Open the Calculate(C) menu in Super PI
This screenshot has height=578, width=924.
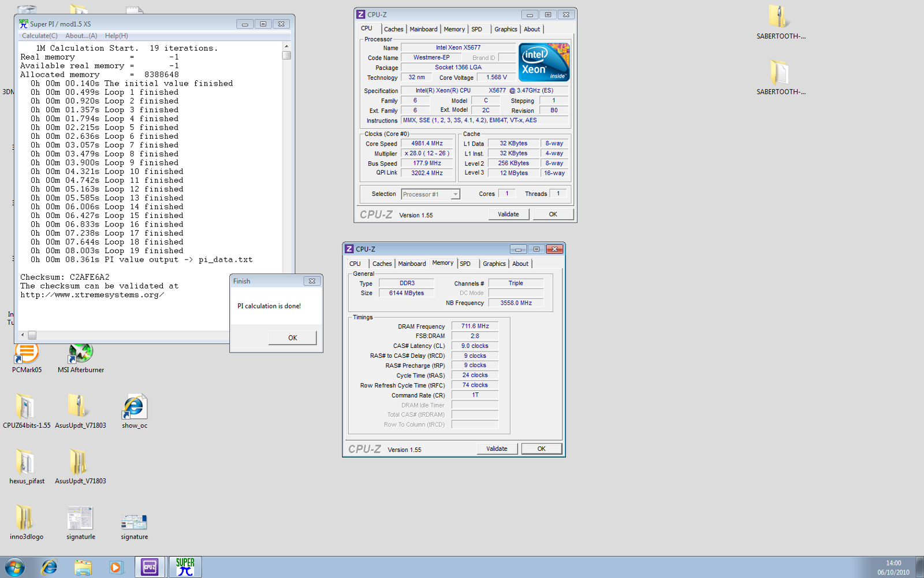coord(40,36)
